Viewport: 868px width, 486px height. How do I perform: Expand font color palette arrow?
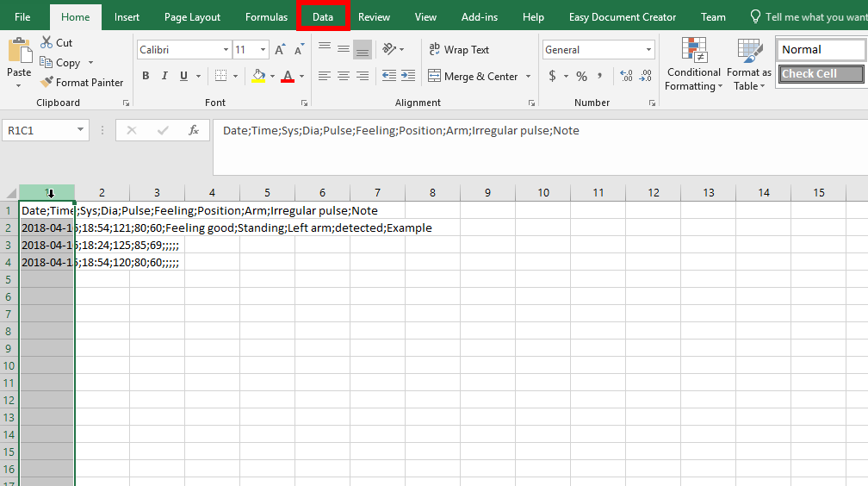[301, 76]
